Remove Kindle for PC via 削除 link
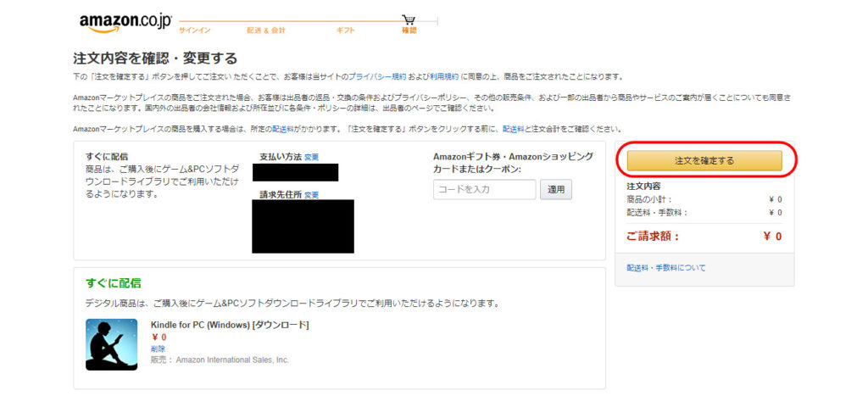Screen dimensions: 868x396 (x=158, y=349)
